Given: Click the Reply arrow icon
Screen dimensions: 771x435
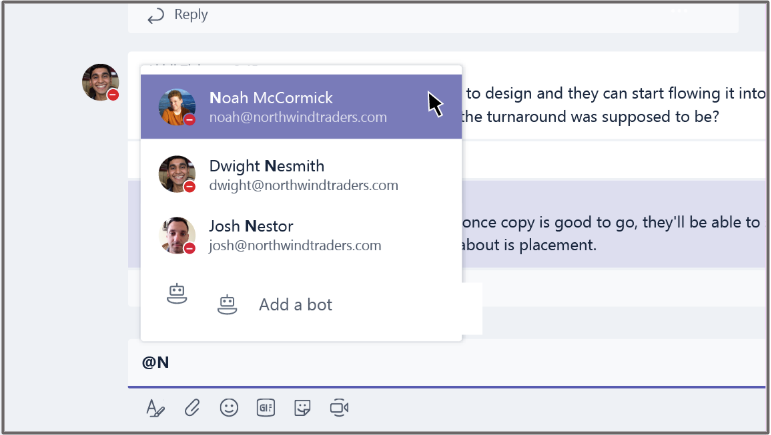Looking at the screenshot, I should pyautogui.click(x=155, y=15).
